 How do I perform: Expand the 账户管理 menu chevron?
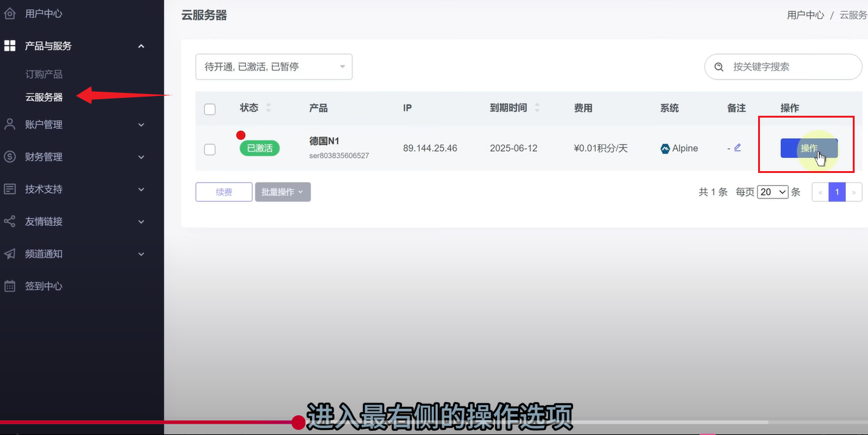[141, 125]
